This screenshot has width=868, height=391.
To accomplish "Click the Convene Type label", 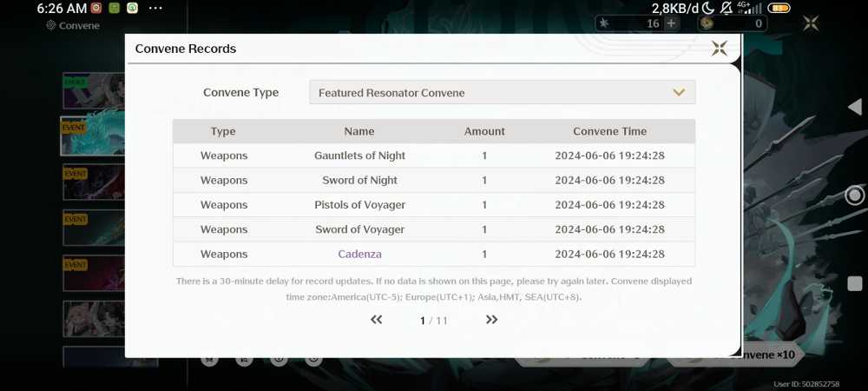I will [240, 92].
